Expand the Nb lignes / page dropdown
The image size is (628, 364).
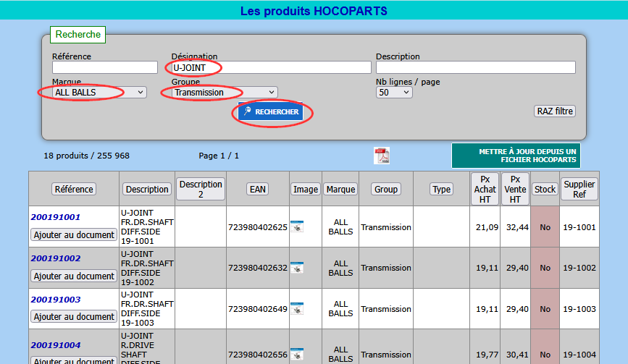click(394, 93)
